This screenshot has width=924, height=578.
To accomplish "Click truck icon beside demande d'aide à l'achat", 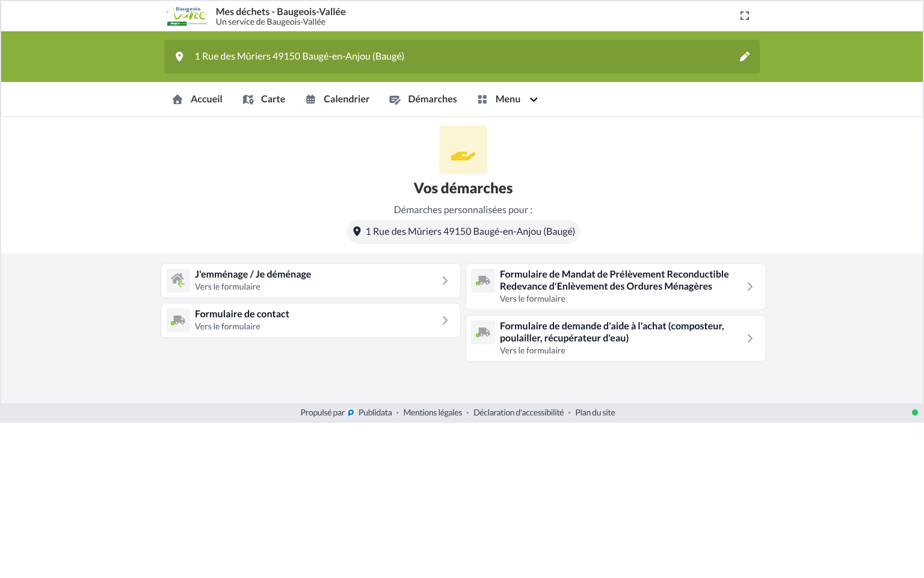I will [x=483, y=332].
